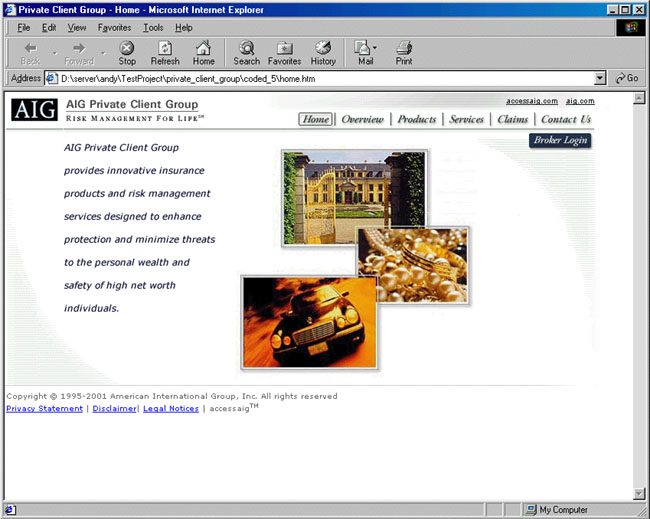Expand the address bar dropdown arrow
The height and width of the screenshot is (519, 650).
tap(600, 78)
